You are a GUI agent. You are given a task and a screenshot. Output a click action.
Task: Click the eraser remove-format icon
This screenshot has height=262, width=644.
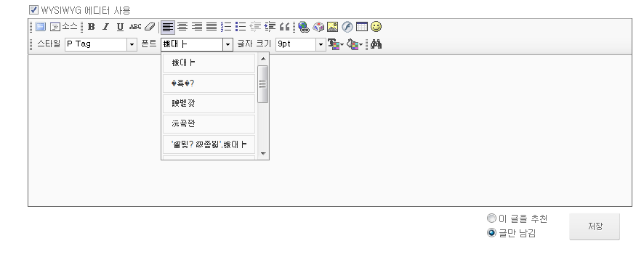150,27
